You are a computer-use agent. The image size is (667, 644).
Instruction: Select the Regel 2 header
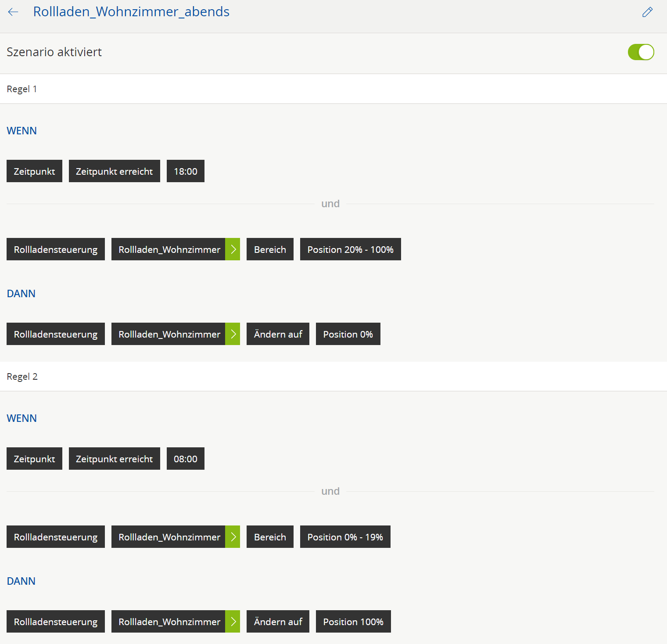(22, 377)
